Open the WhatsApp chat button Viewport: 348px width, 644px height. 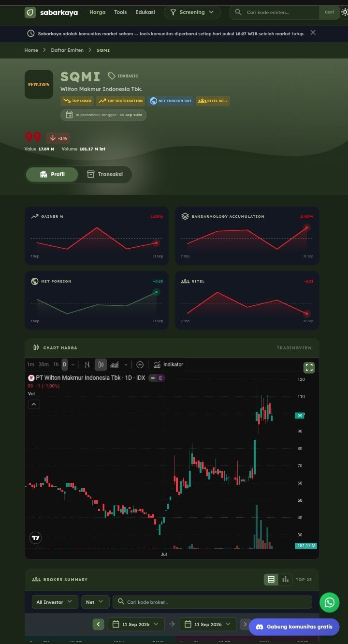click(329, 602)
